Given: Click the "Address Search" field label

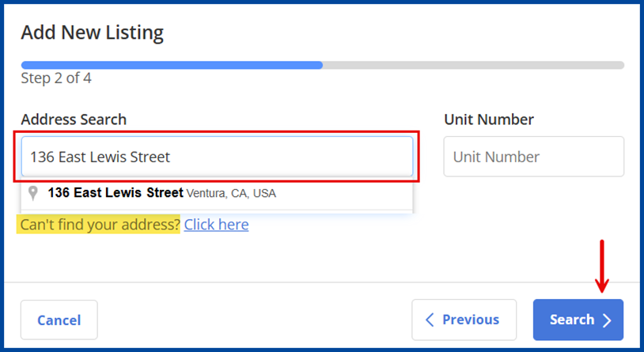Looking at the screenshot, I should (74, 119).
